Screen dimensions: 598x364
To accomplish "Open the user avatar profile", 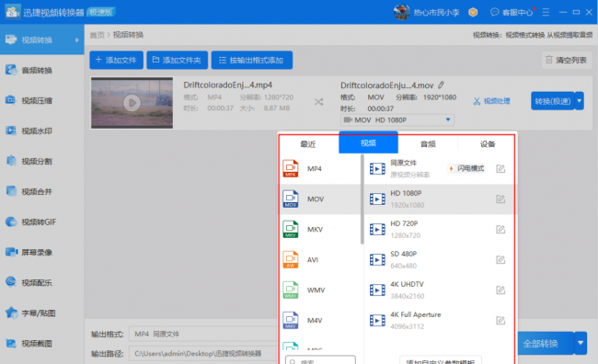I will pyautogui.click(x=402, y=12).
